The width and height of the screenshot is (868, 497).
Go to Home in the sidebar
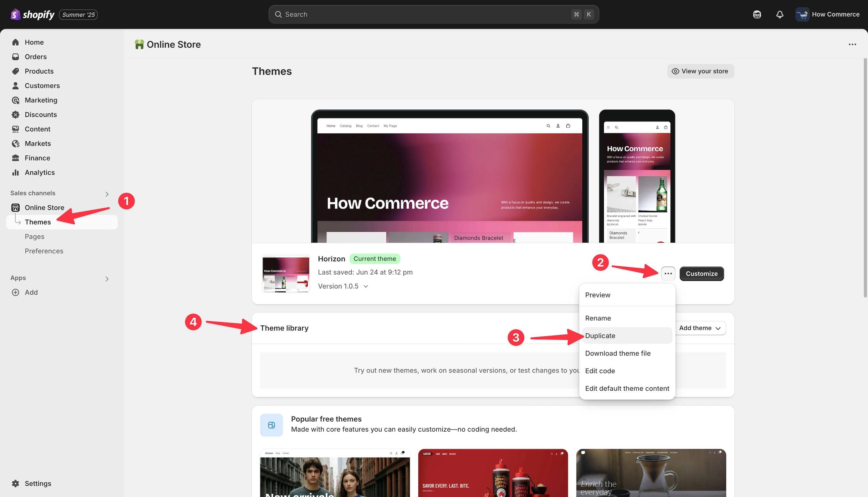pyautogui.click(x=34, y=42)
